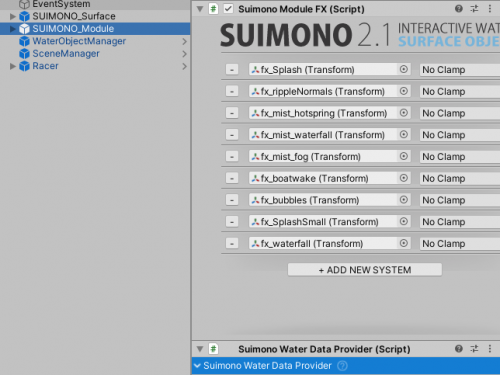Open fx_Splash No Clamp dropdown
Screen dimensions: 500x375
(460, 70)
